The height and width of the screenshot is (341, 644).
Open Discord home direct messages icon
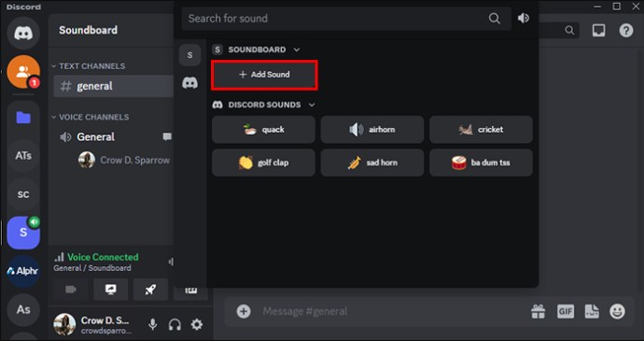(x=23, y=33)
